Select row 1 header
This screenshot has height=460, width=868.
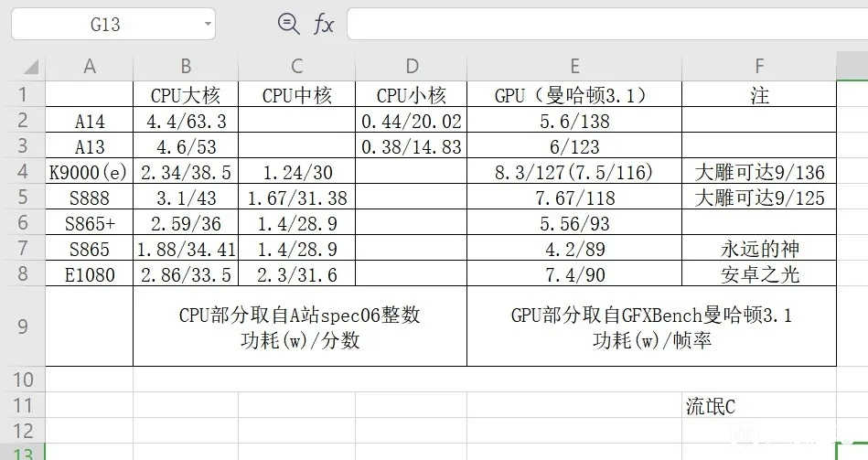(x=23, y=94)
